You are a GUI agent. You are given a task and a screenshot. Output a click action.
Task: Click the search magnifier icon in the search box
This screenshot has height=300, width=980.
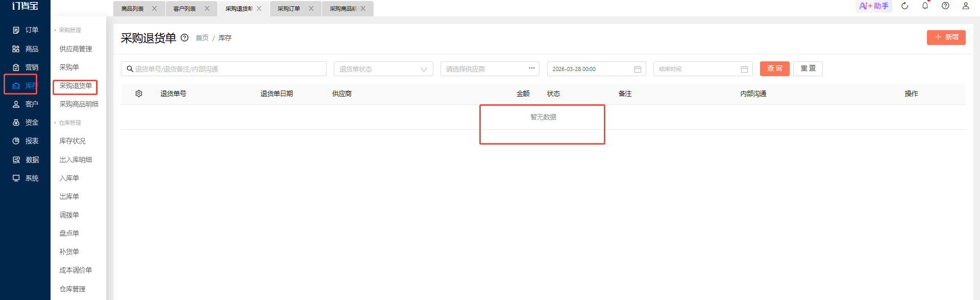[130, 69]
